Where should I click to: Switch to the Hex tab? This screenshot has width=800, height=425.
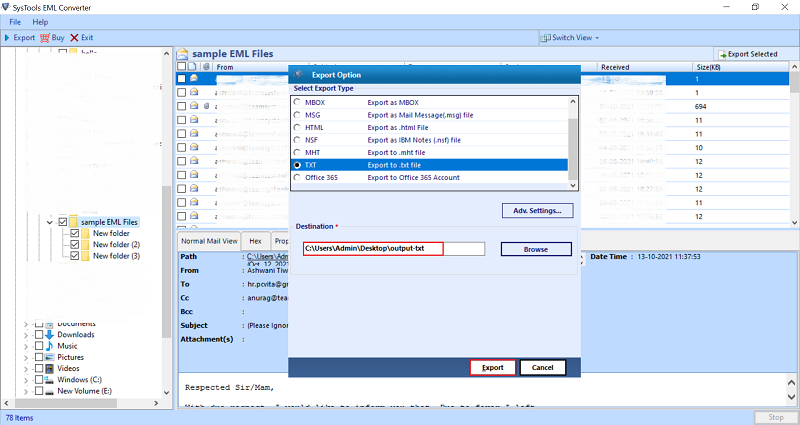(x=255, y=241)
